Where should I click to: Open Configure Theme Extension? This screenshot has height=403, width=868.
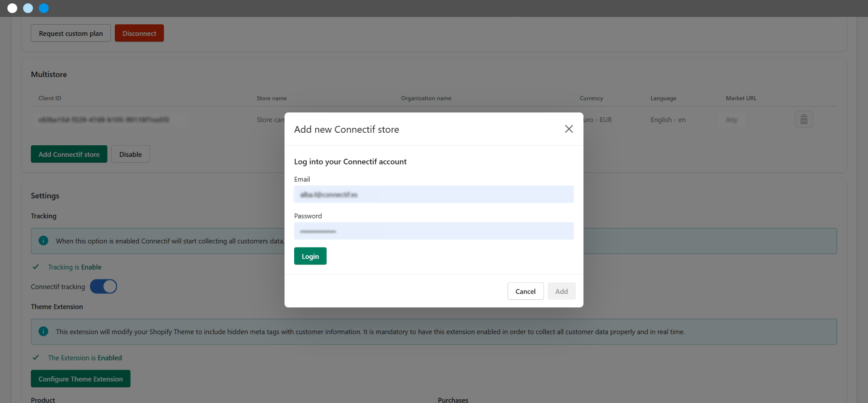point(81,379)
